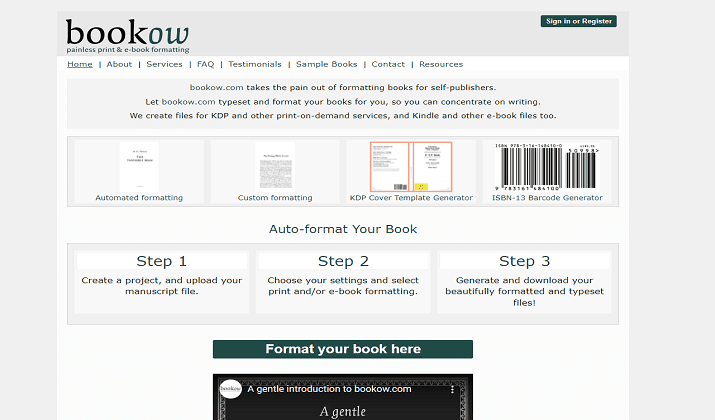715x420 pixels.
Task: Click the Step 1 heading
Action: [x=161, y=261]
